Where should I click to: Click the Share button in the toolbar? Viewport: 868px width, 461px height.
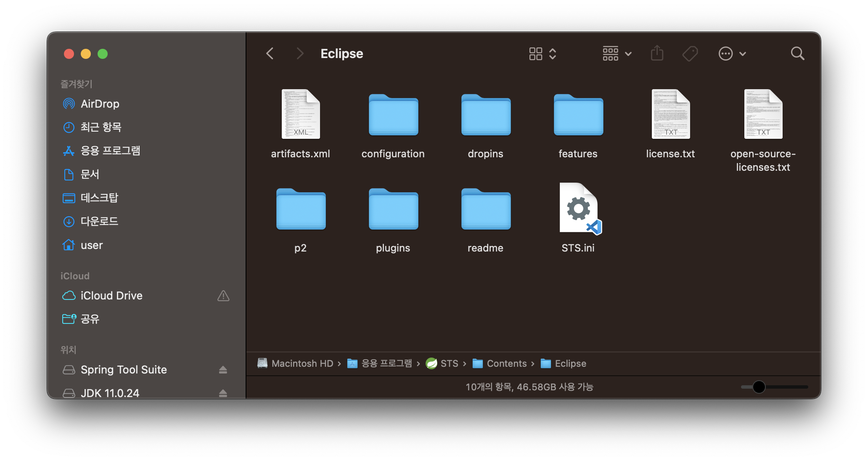pos(657,53)
